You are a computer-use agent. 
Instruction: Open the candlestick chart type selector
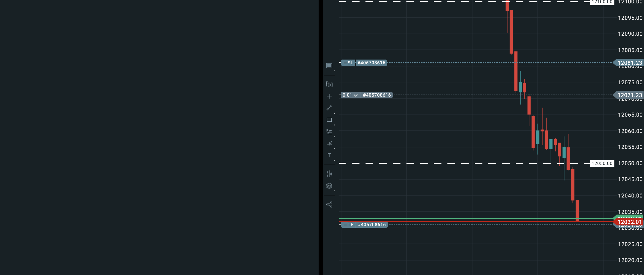click(329, 174)
